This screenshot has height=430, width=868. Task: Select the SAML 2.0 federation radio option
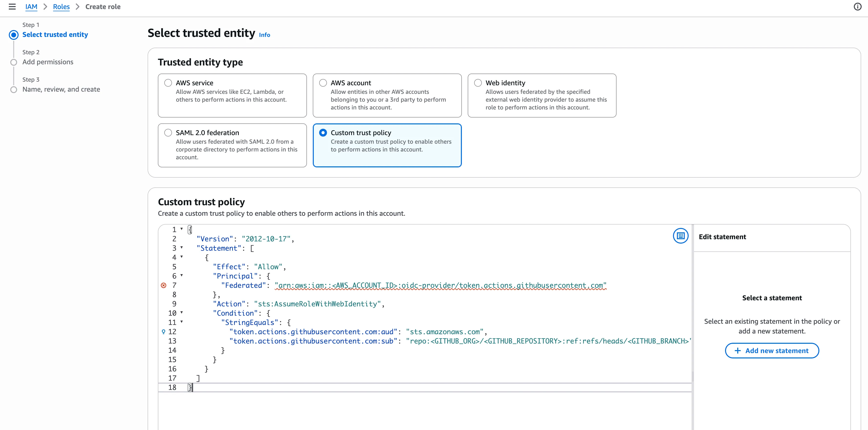click(x=168, y=133)
